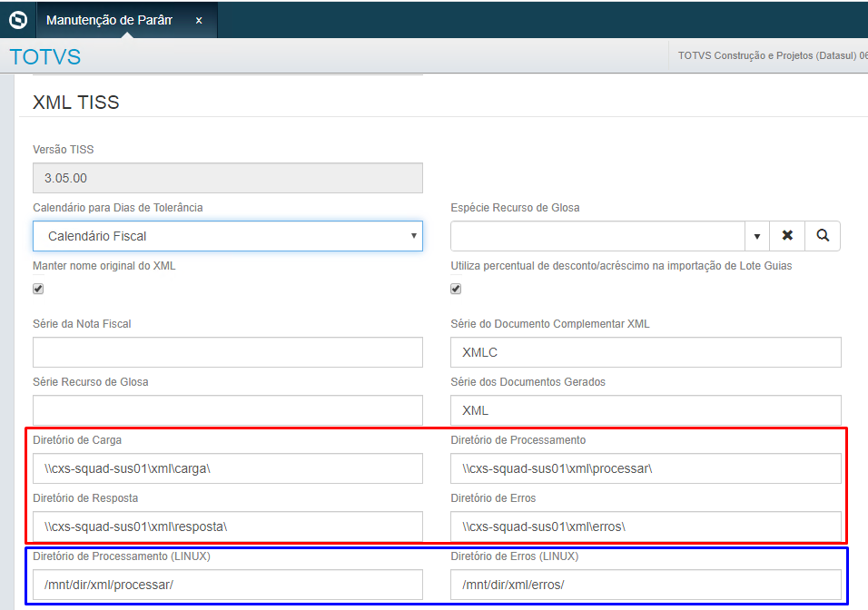Click the 'Versão TISS' label

(64, 150)
